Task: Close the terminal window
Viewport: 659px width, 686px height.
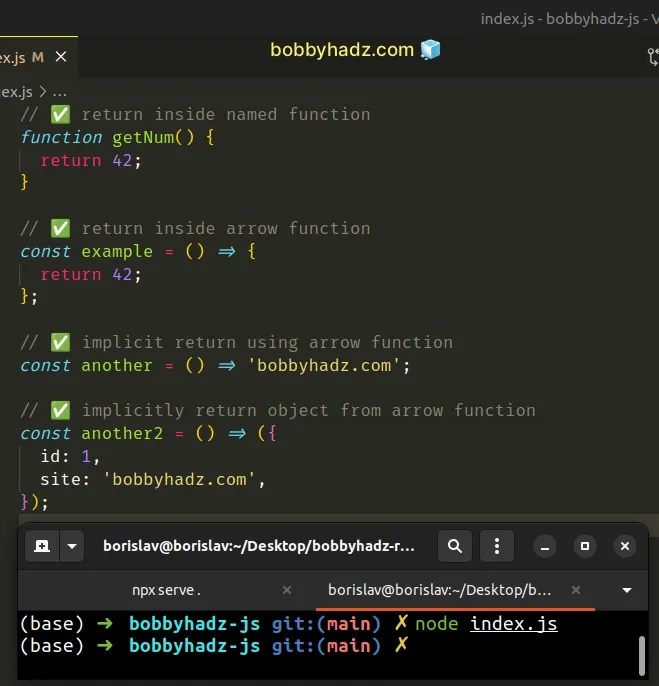Action: 625,546
